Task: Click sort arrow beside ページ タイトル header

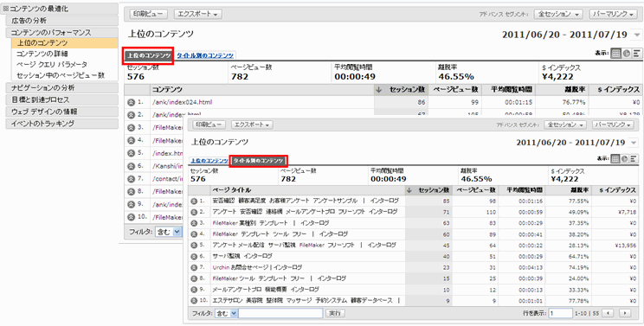Action: [x=409, y=190]
